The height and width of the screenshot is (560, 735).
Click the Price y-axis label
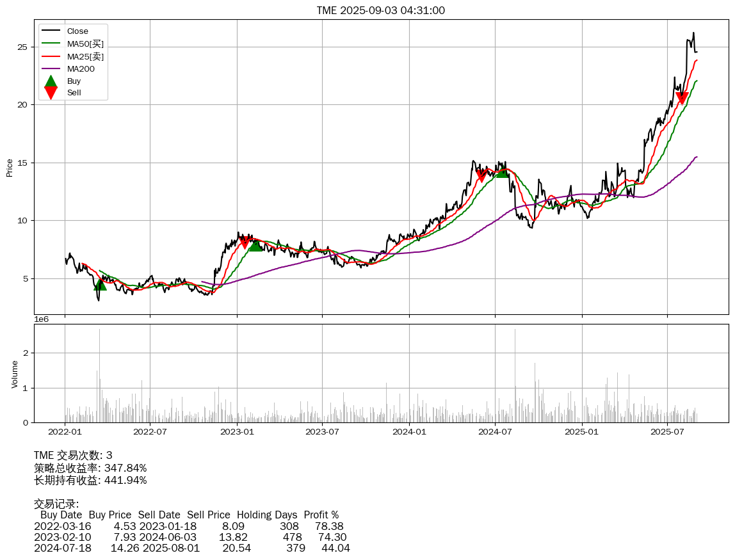click(x=10, y=168)
